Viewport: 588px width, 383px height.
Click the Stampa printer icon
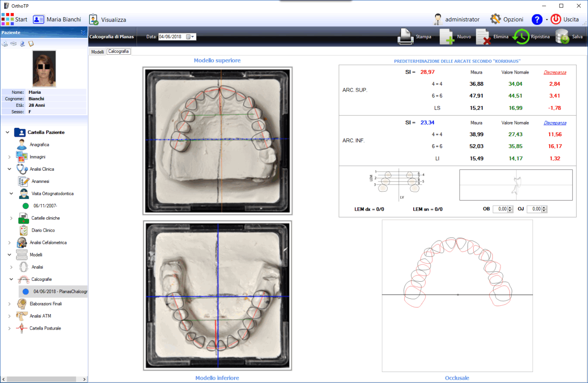(405, 37)
